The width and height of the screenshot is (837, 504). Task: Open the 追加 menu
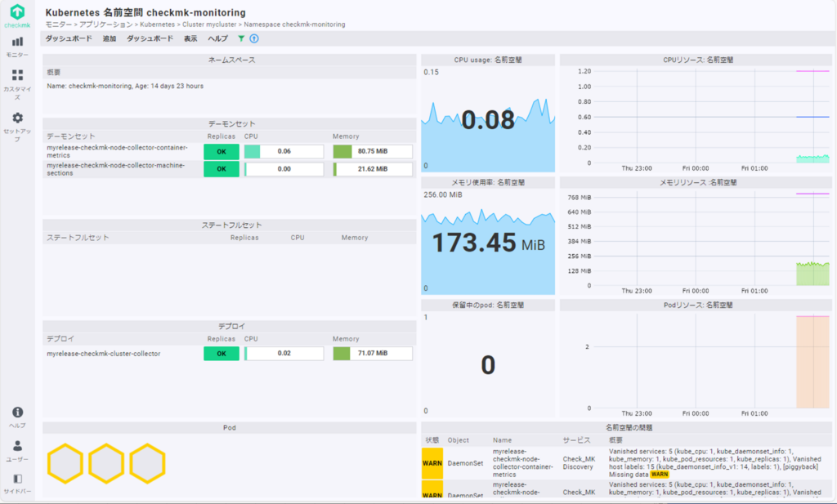coord(110,38)
